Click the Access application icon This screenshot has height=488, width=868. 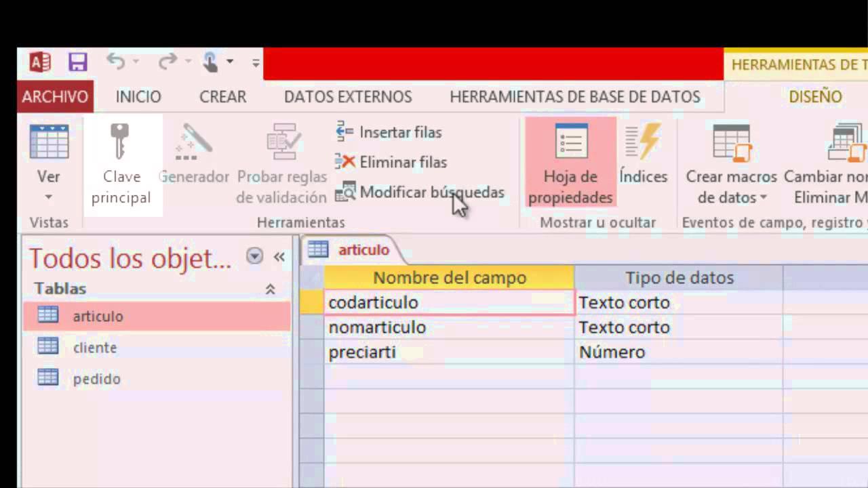pyautogui.click(x=40, y=62)
